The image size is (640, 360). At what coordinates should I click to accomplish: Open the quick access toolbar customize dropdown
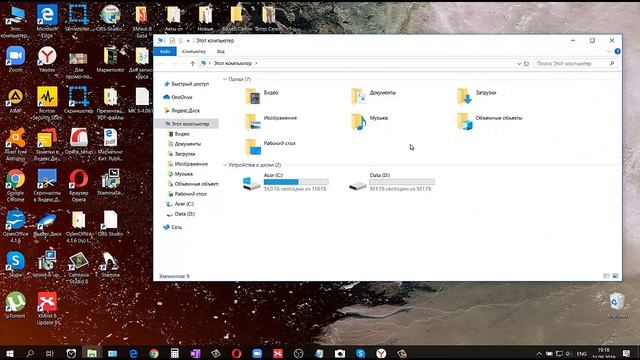click(x=188, y=41)
